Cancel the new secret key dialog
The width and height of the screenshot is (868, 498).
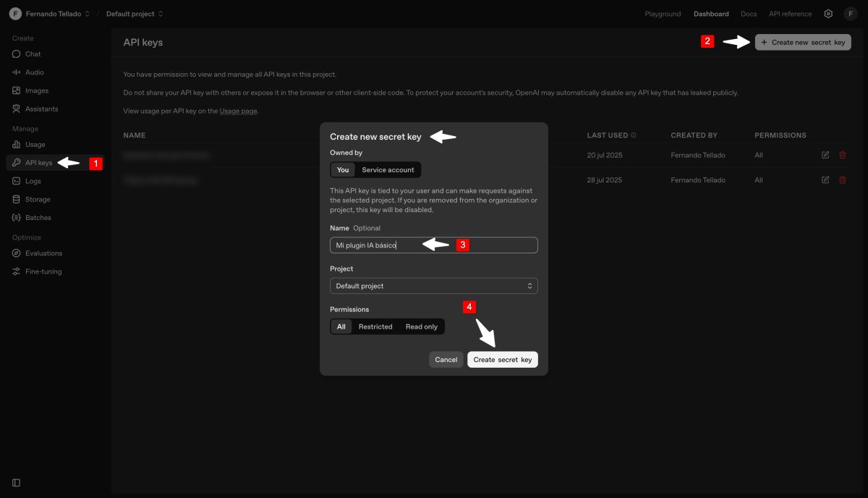point(446,360)
